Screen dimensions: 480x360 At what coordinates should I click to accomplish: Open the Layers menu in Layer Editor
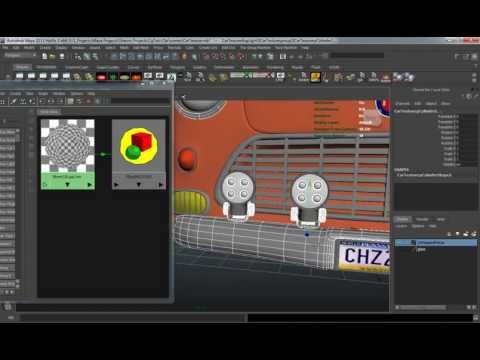[401, 226]
